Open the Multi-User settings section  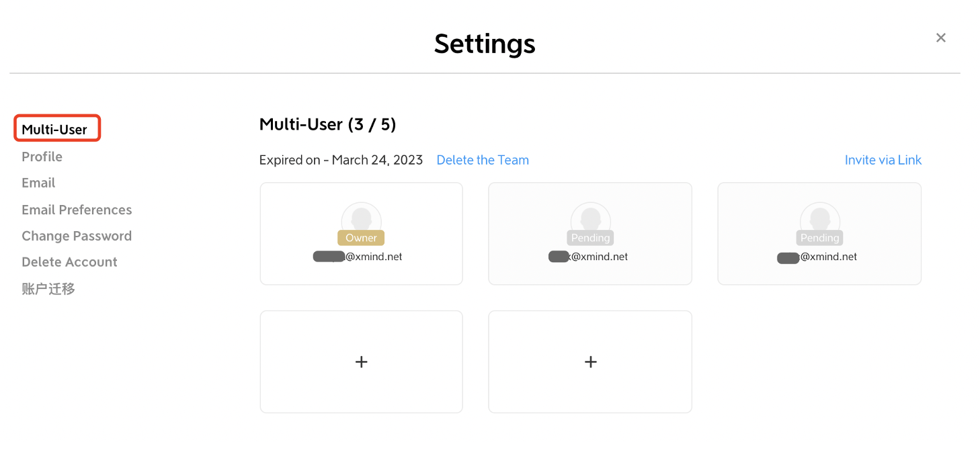pos(54,129)
